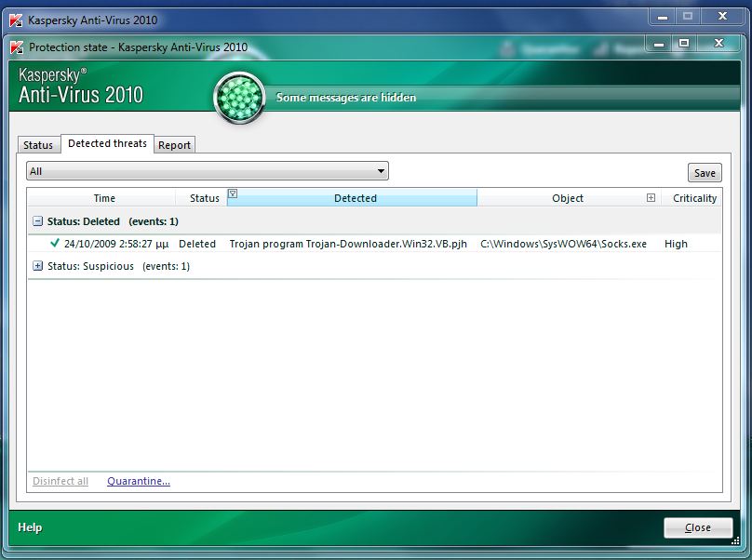Open the Report tab
Viewport: 752px width, 560px height.
click(175, 145)
